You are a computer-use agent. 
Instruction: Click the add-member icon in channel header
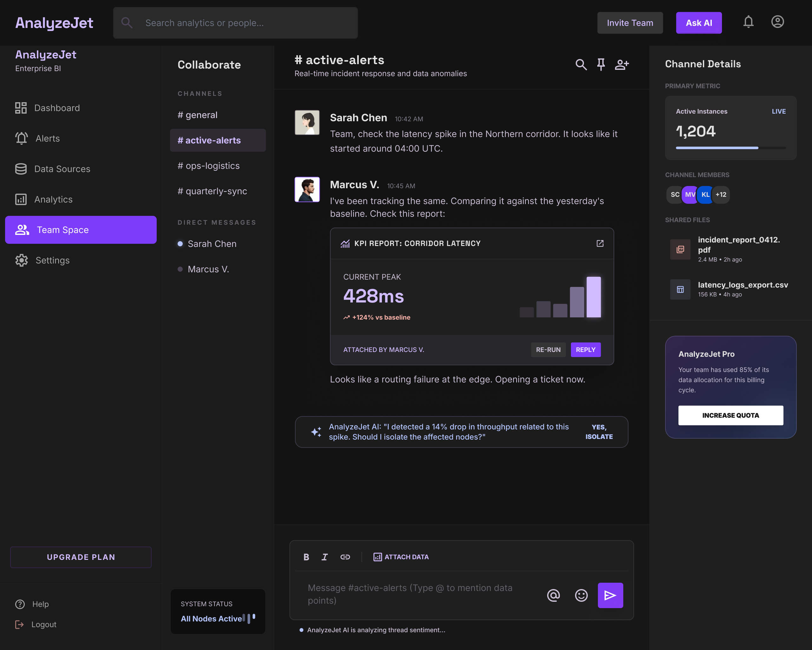click(622, 64)
